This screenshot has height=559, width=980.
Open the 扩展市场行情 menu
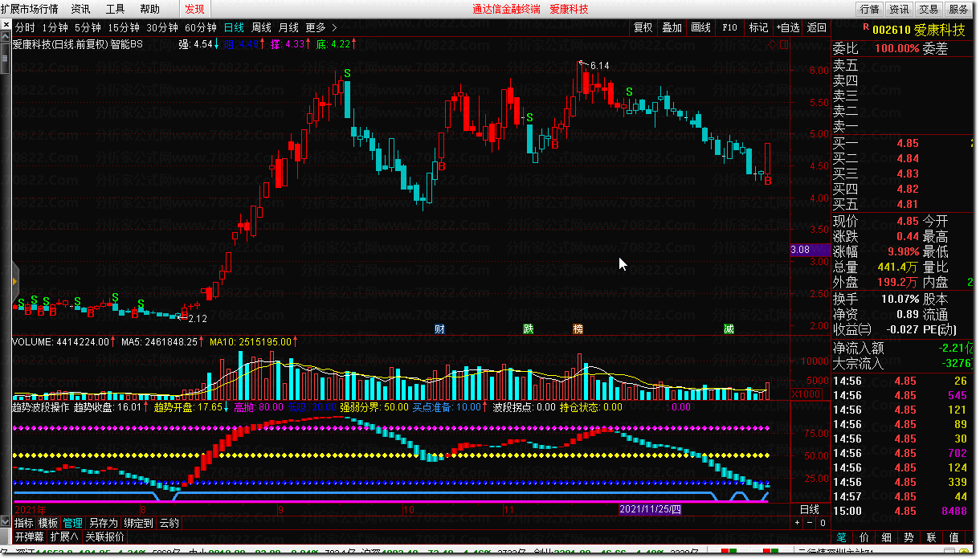pos(29,9)
